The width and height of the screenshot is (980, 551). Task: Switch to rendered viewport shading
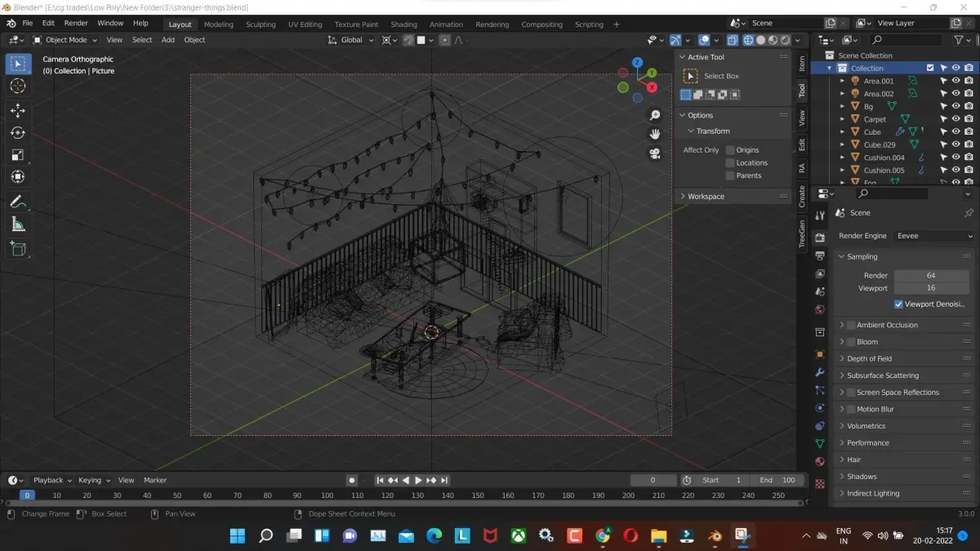point(785,40)
